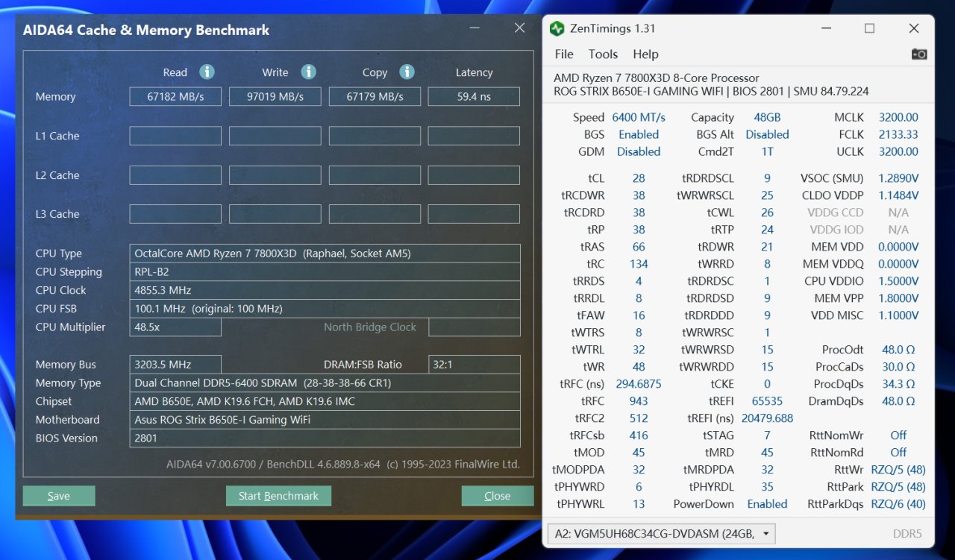955x560 pixels.
Task: Click the tREFI value 65535
Action: pyautogui.click(x=767, y=401)
